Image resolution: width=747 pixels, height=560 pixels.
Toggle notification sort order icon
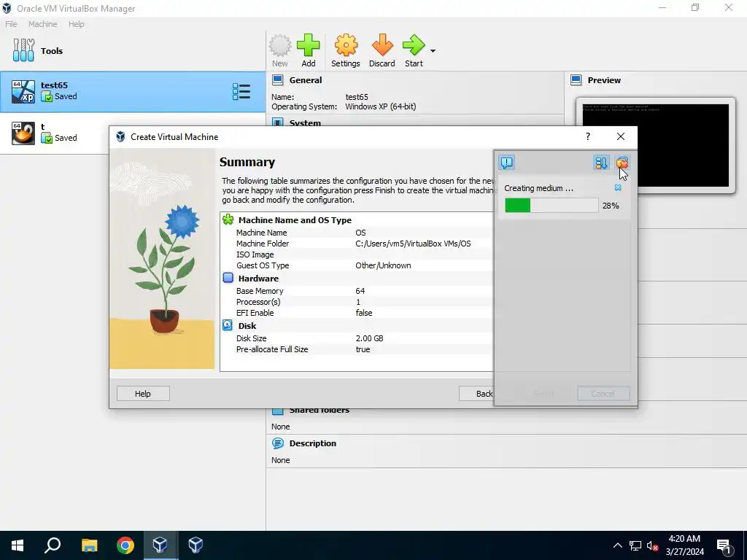pyautogui.click(x=601, y=163)
